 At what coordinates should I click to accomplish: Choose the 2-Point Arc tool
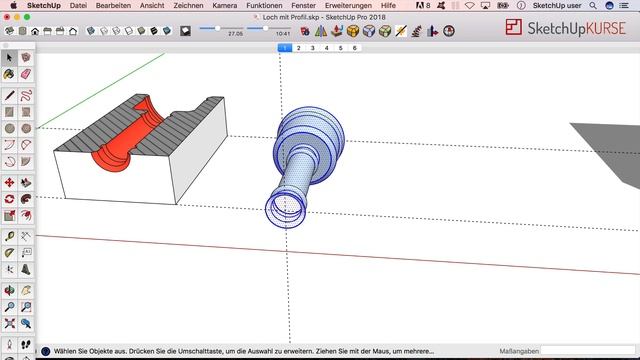pos(26,145)
